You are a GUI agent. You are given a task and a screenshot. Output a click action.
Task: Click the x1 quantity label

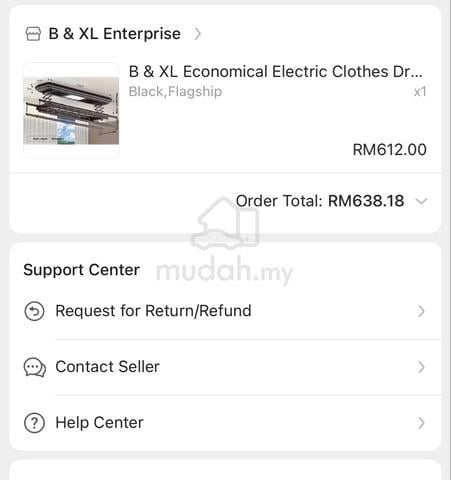coord(420,92)
